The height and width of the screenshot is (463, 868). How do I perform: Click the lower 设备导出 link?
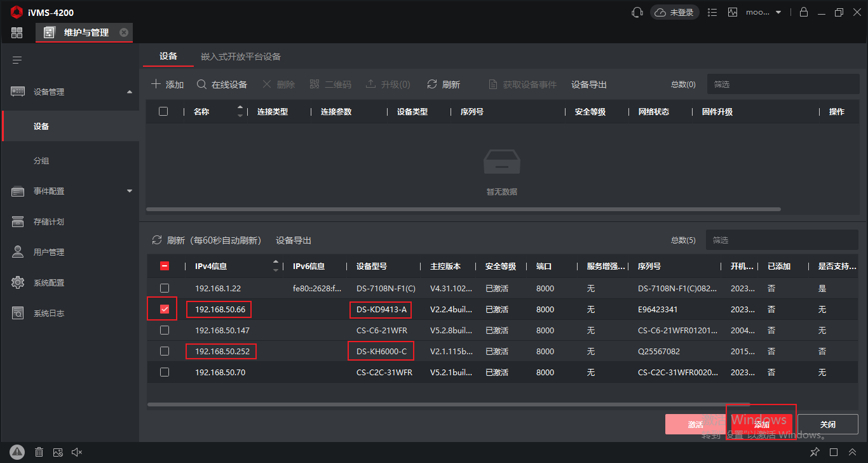click(x=294, y=240)
